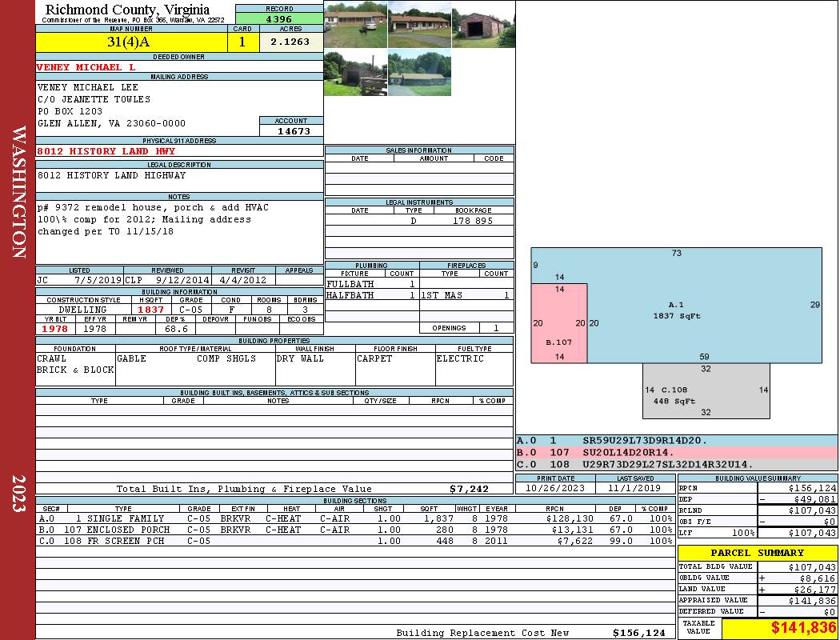
Task: Select the CARPET floor finish
Action: tap(374, 358)
